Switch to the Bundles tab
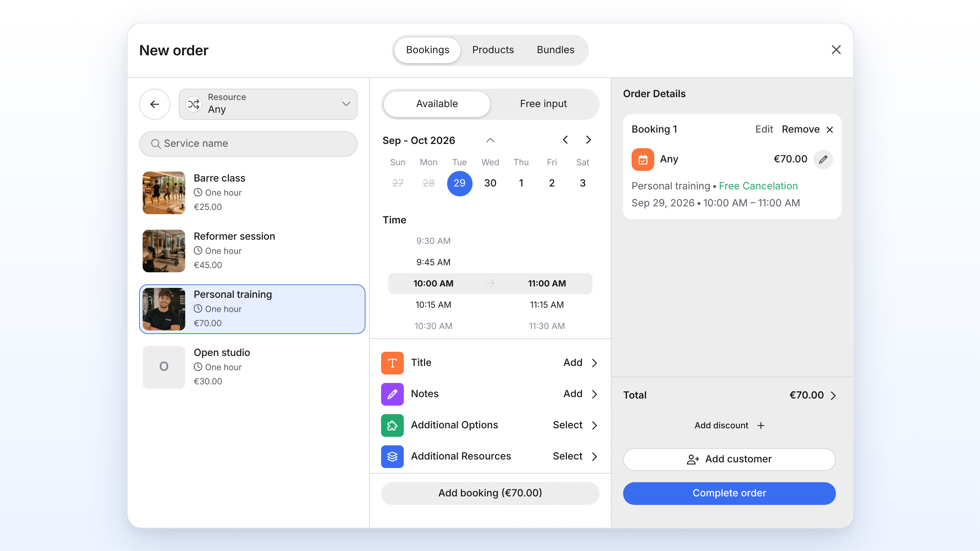This screenshot has height=551, width=980. (x=555, y=50)
